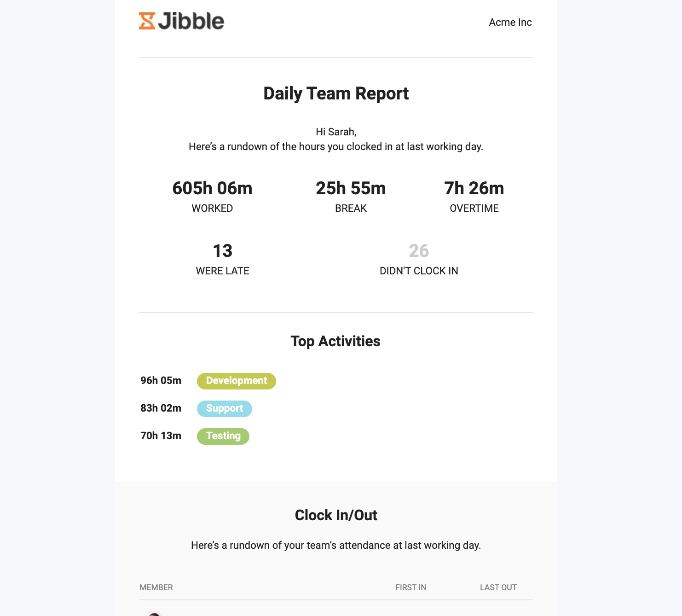
Task: Click the Top Activities section heading
Action: [x=335, y=341]
